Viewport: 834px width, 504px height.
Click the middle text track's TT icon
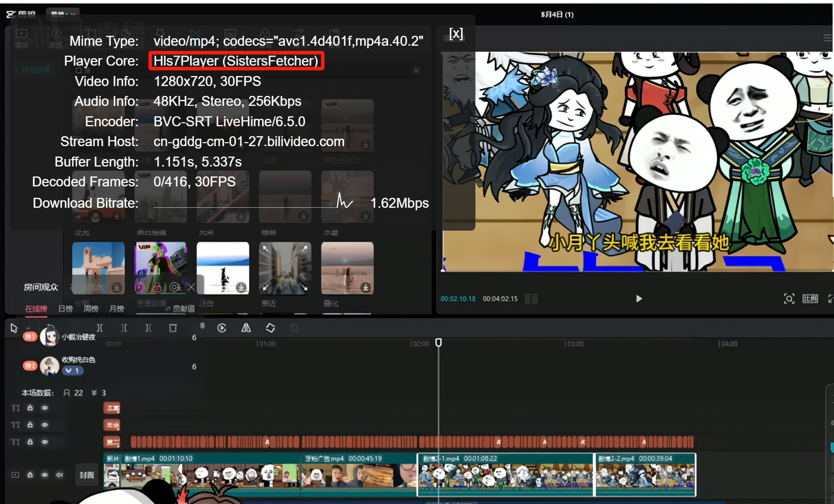[x=15, y=425]
